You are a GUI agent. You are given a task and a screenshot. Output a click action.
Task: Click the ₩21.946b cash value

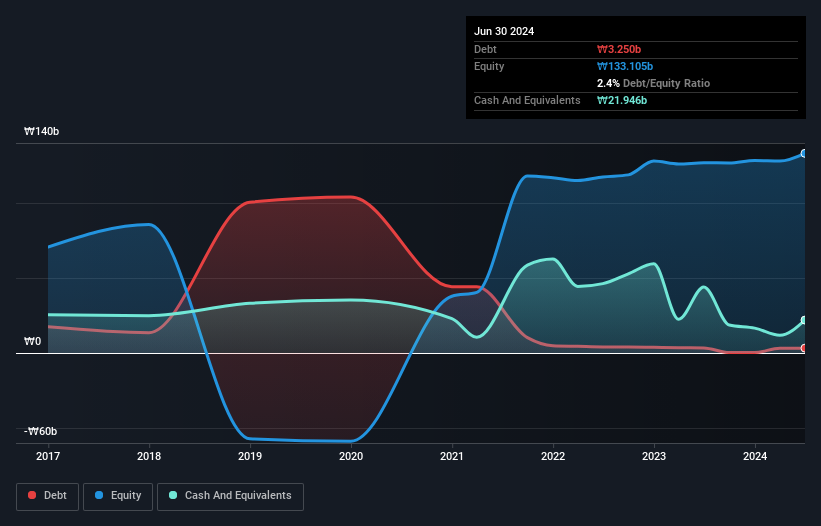pyautogui.click(x=622, y=100)
